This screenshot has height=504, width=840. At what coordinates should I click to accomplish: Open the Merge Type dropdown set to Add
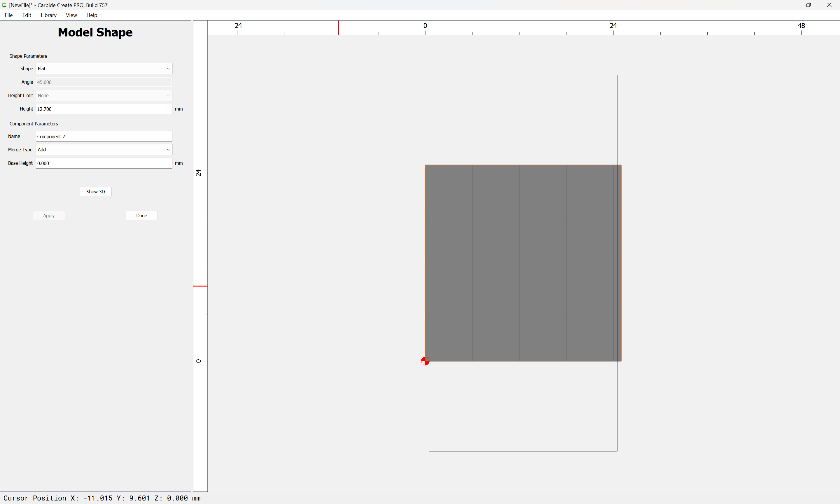point(104,150)
